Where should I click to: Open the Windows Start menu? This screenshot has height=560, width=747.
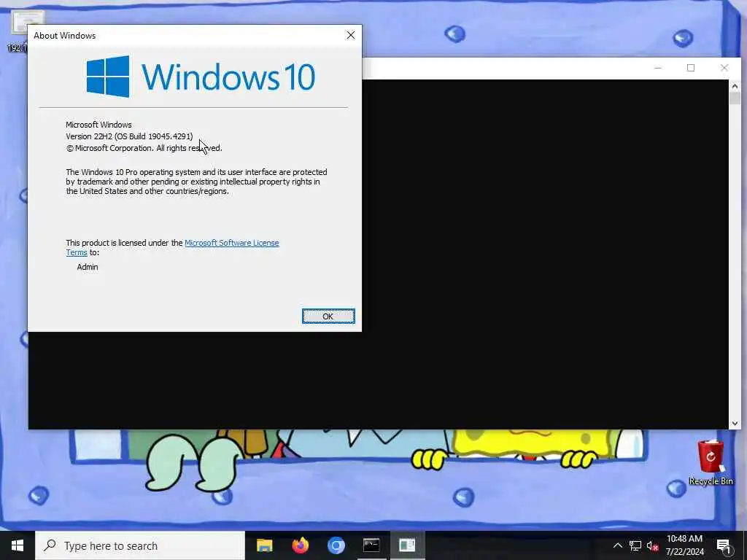18,545
